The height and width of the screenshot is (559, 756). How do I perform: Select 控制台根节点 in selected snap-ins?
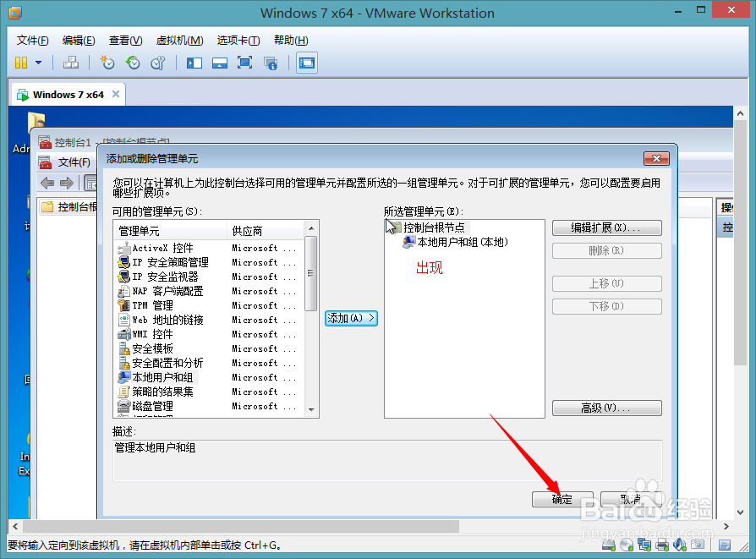click(x=434, y=227)
